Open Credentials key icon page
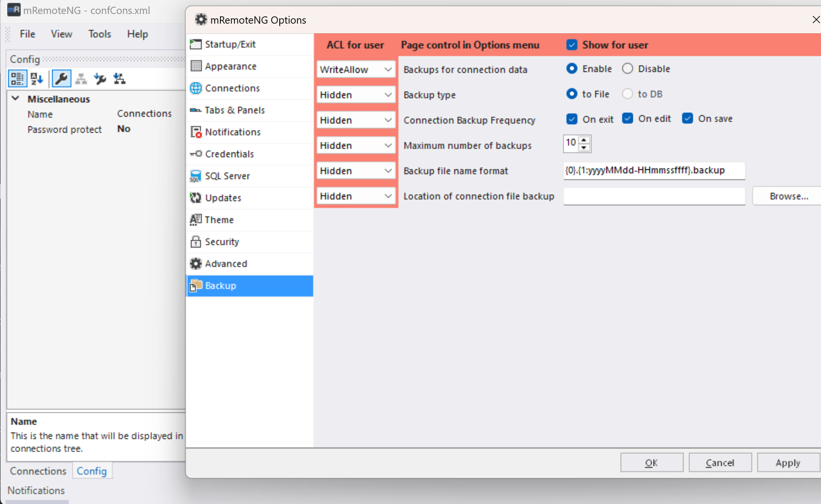Screen dimensions: 821x504 point(195,154)
